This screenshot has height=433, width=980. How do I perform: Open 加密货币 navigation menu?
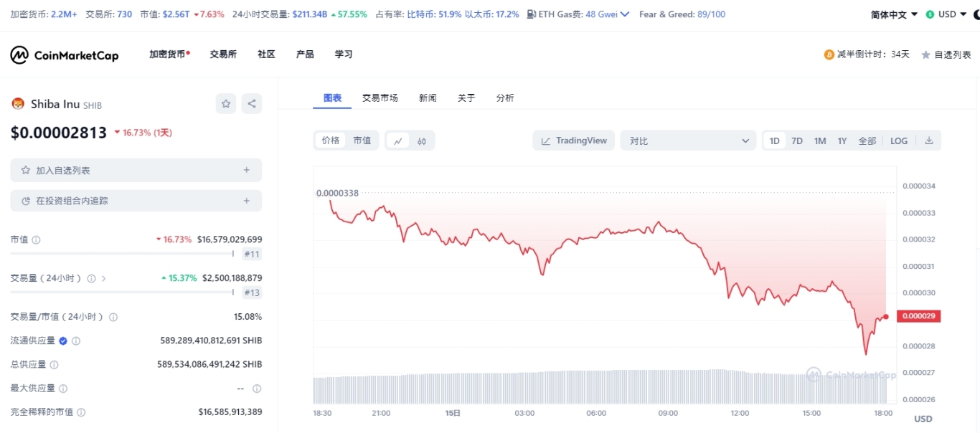[x=169, y=54]
